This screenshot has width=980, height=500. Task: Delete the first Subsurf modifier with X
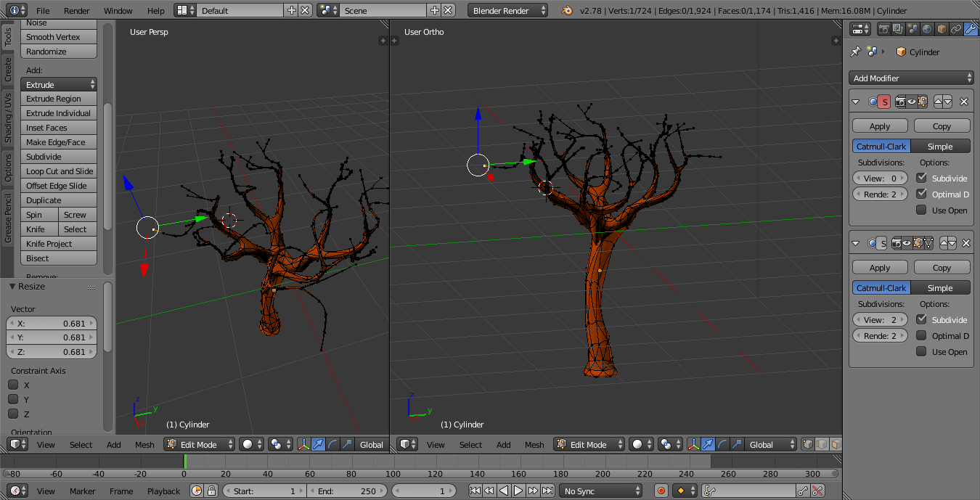(964, 102)
